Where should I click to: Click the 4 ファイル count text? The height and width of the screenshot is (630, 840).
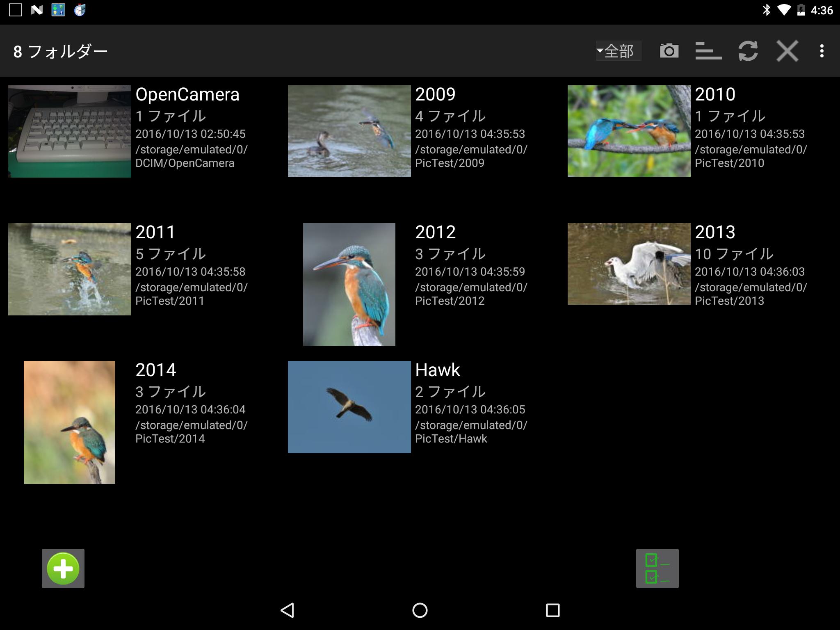[x=450, y=116]
